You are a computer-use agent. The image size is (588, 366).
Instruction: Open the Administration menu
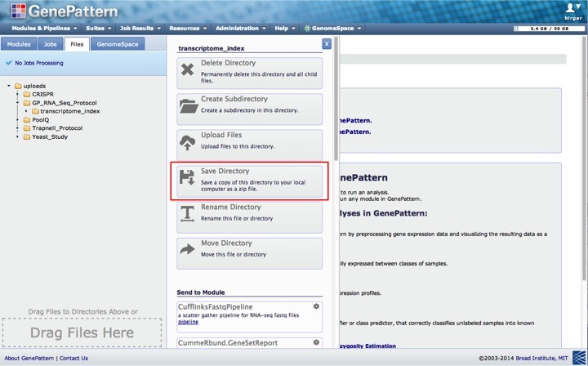[x=240, y=28]
